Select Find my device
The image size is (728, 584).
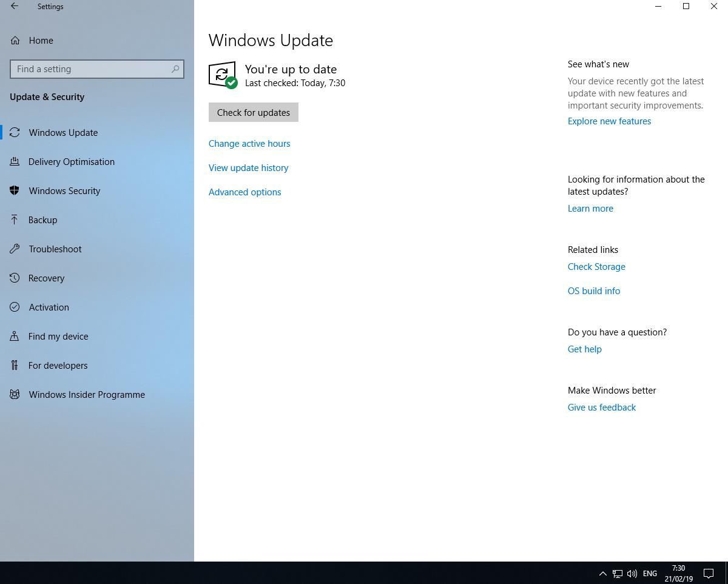click(58, 336)
